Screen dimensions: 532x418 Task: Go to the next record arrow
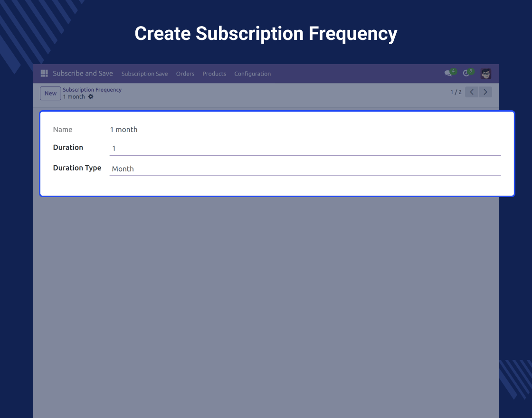[x=485, y=92]
